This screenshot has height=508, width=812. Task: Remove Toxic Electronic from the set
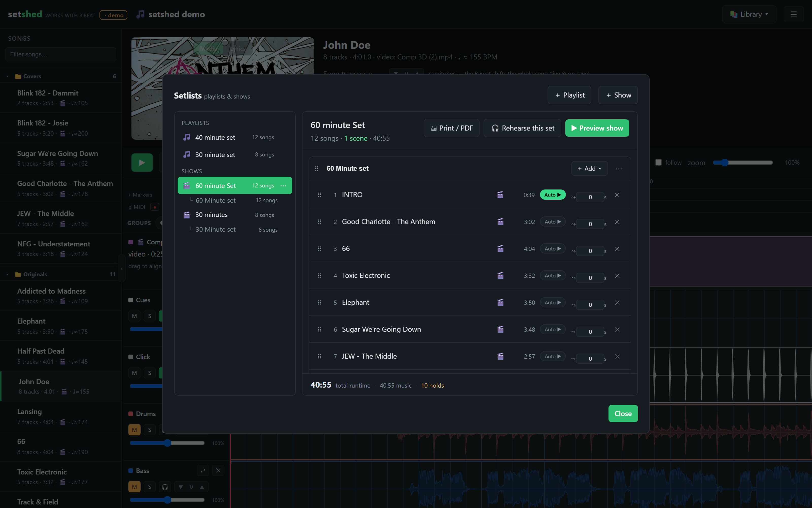pyautogui.click(x=617, y=276)
